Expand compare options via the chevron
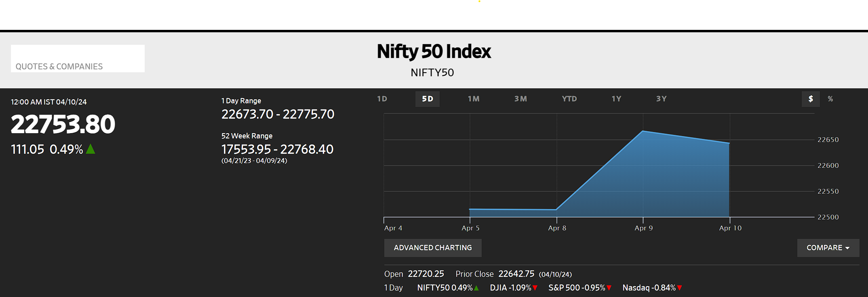This screenshot has width=868, height=297. pyautogui.click(x=848, y=247)
